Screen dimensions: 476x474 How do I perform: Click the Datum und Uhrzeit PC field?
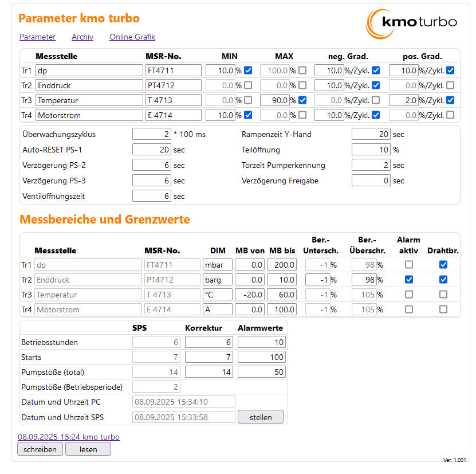click(184, 401)
